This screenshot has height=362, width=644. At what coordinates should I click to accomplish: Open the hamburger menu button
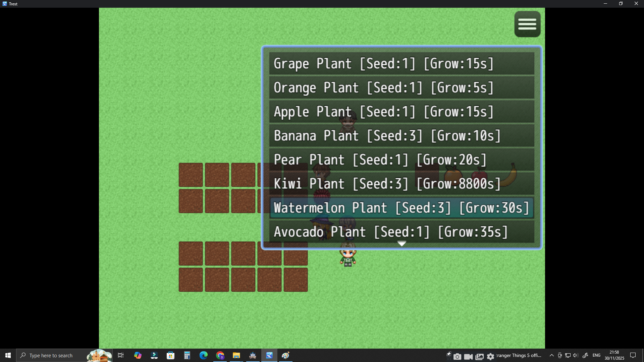coord(527,24)
